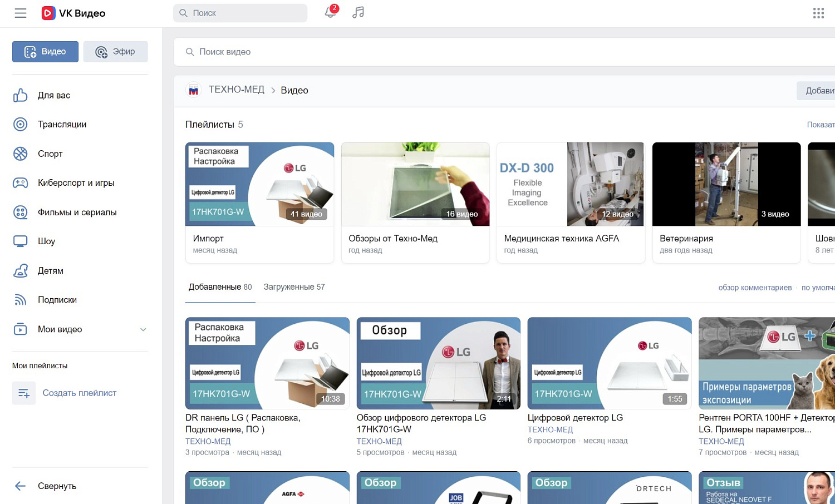Play video thumbnail with 1:55 duration
835x504 pixels.
[610, 363]
